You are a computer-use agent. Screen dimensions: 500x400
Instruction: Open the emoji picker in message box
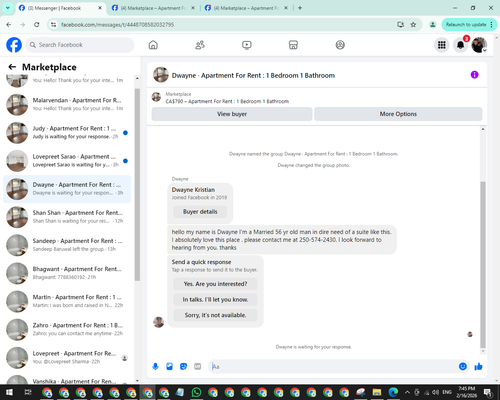463,367
